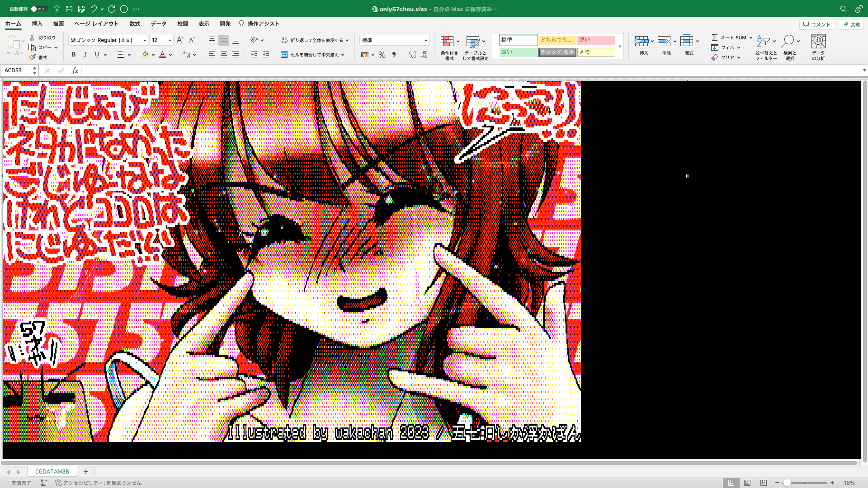Switch to the ページ レイアウト tab
Image resolution: width=868 pixels, height=488 pixels.
point(96,24)
